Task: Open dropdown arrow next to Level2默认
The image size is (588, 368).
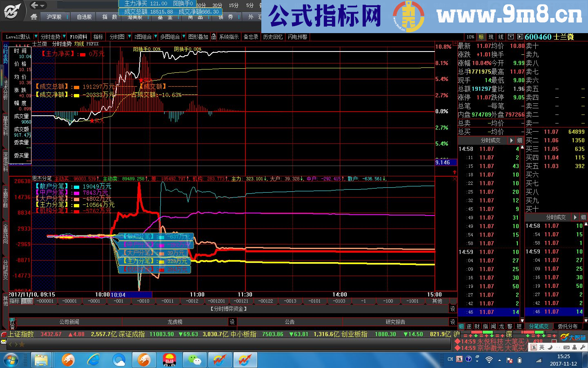Action: click(36, 37)
